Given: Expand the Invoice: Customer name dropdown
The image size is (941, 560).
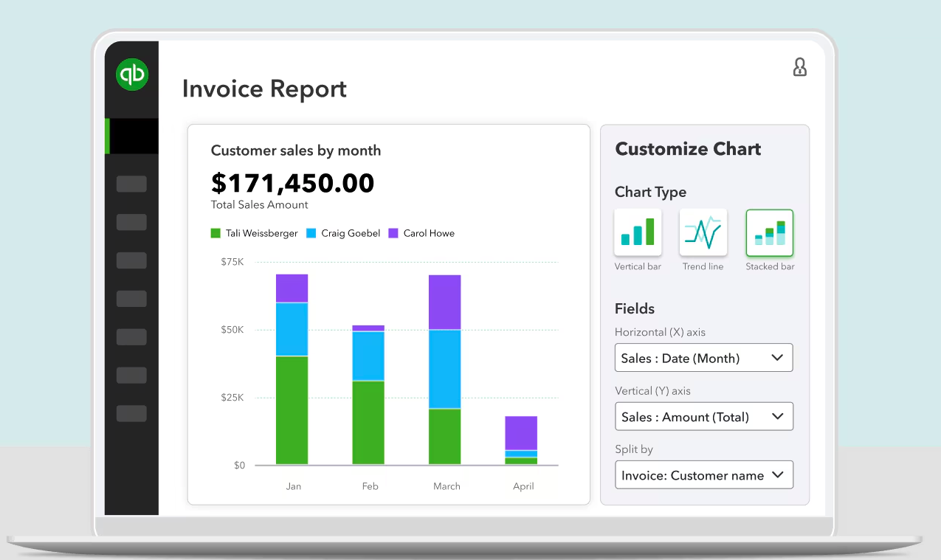Looking at the screenshot, I should pos(703,475).
